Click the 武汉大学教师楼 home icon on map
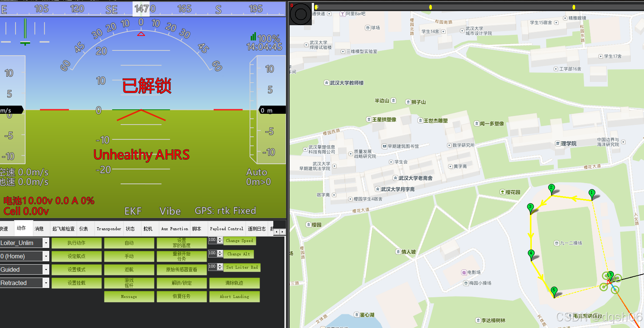644x328 pixels. [326, 83]
